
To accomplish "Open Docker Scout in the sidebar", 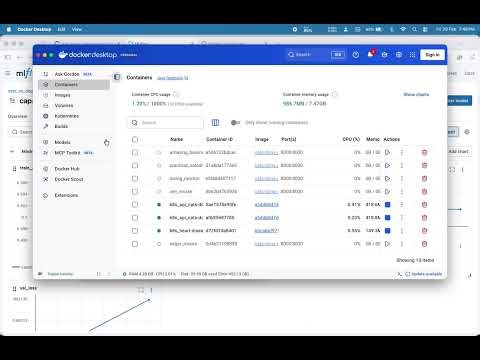I will click(69, 179).
